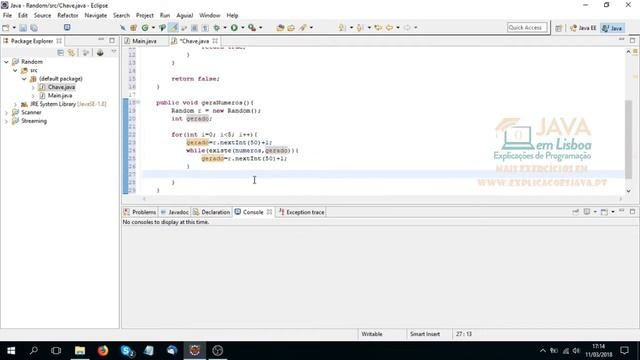Switch to the Main.java editor tab

144,41
